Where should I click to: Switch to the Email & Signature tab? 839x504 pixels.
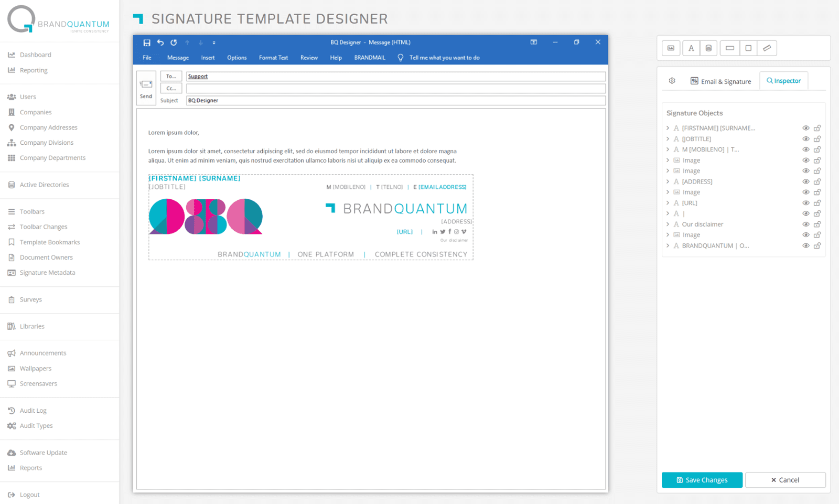pos(721,81)
